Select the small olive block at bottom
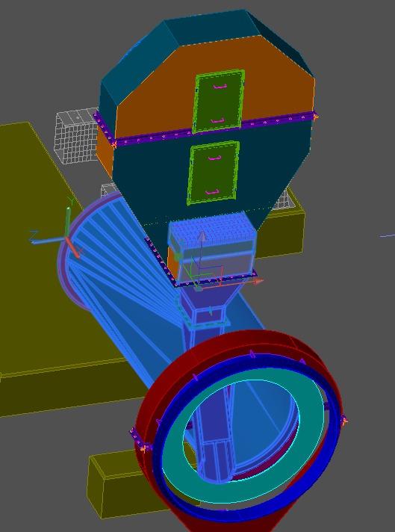 (115, 483)
